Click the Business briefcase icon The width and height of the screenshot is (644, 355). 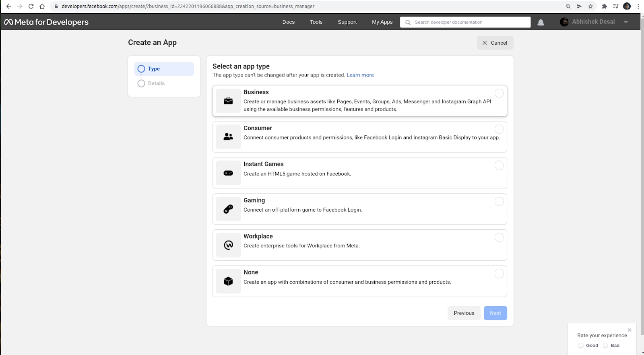pos(228,101)
